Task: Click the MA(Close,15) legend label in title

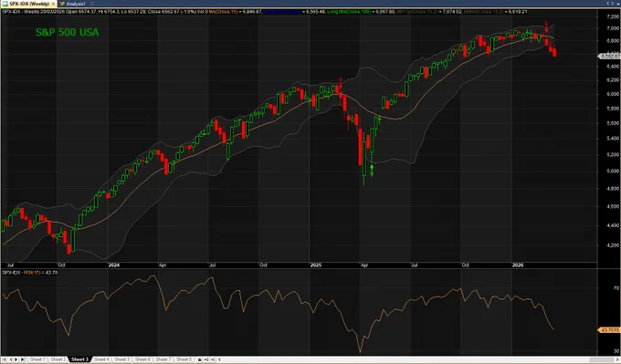Action: pyautogui.click(x=224, y=12)
